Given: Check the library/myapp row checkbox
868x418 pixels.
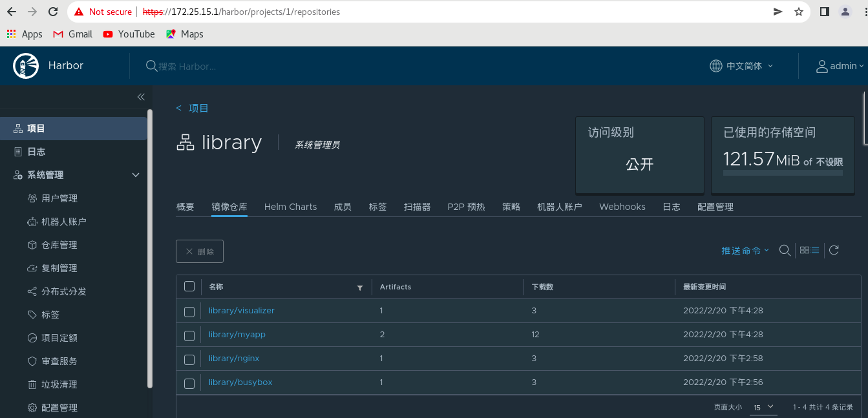Looking at the screenshot, I should (189, 336).
